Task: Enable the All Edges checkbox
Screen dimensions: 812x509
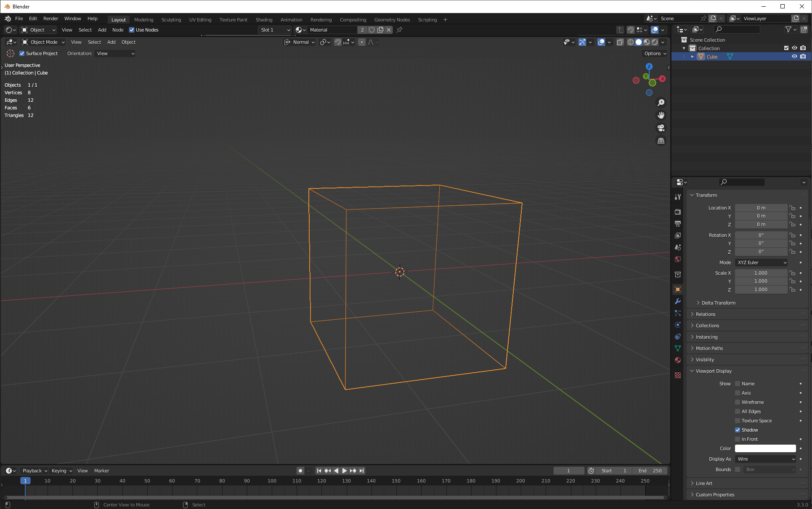Action: pos(738,411)
